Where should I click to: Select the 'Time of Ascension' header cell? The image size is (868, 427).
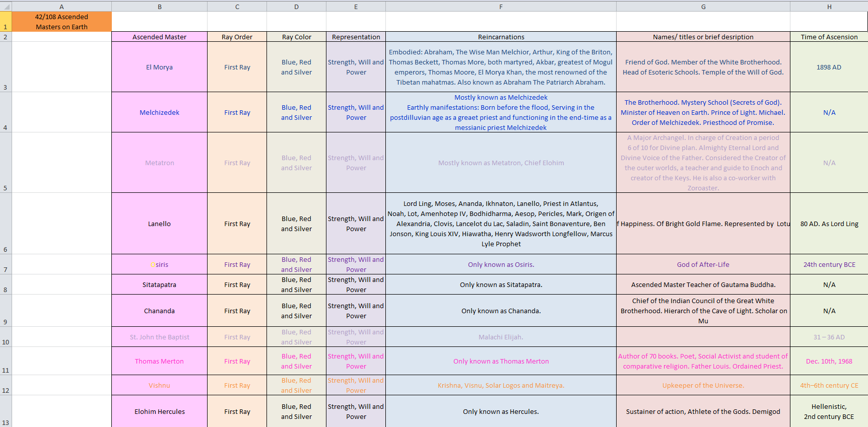click(829, 37)
